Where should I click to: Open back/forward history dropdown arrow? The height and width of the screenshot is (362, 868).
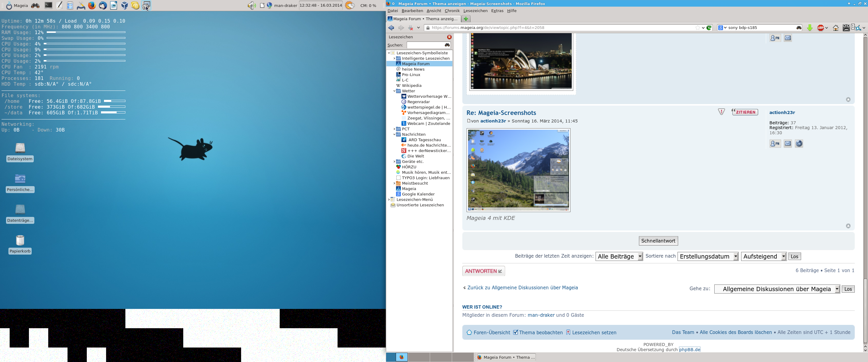point(418,28)
